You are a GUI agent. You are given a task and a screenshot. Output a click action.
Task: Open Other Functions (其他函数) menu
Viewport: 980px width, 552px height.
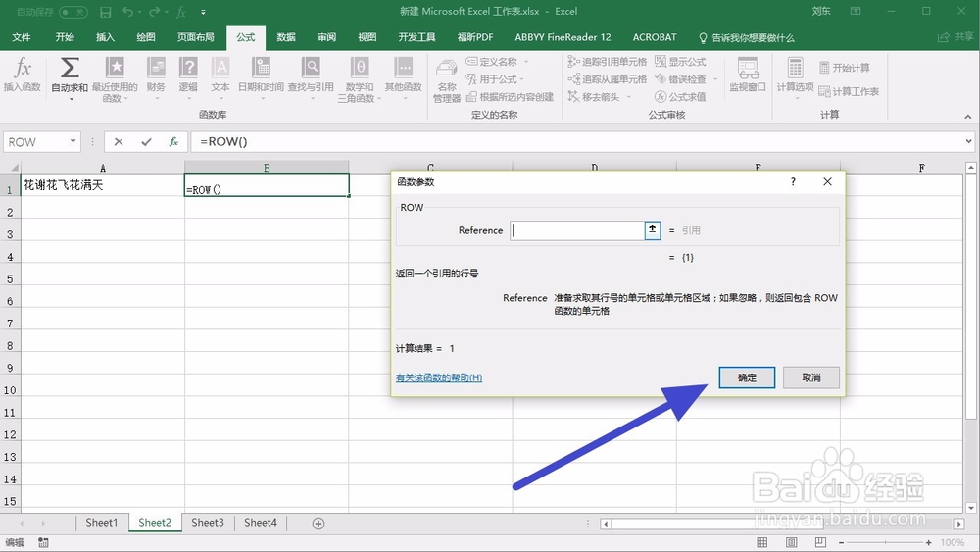(x=403, y=77)
